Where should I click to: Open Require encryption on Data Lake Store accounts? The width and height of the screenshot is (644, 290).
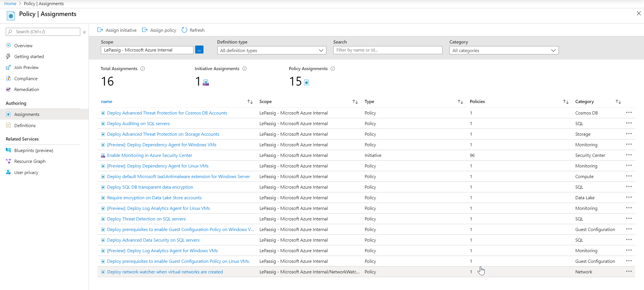[154, 198]
